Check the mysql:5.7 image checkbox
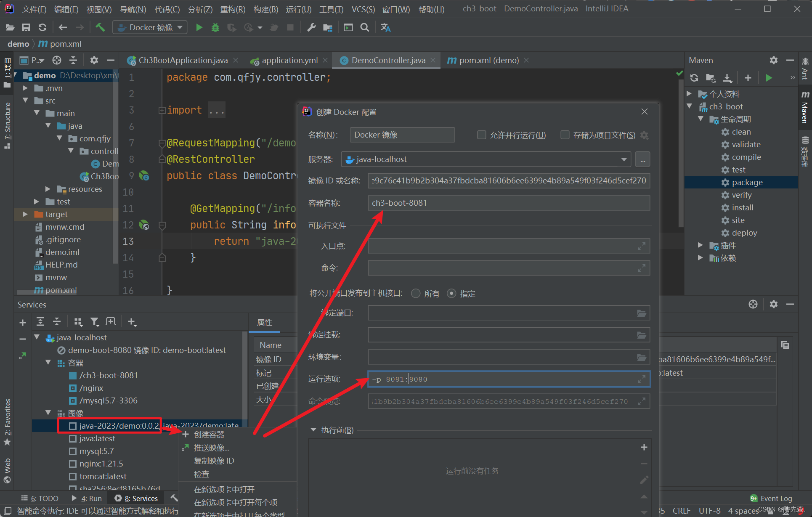This screenshot has width=812, height=517. point(73,451)
